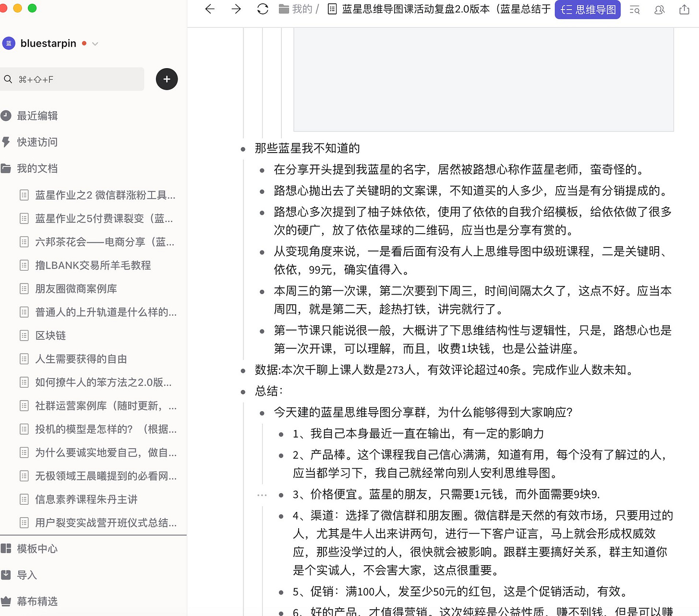Open document 用户裂变实战营开班仪式总结
The image size is (699, 616).
pyautogui.click(x=106, y=523)
